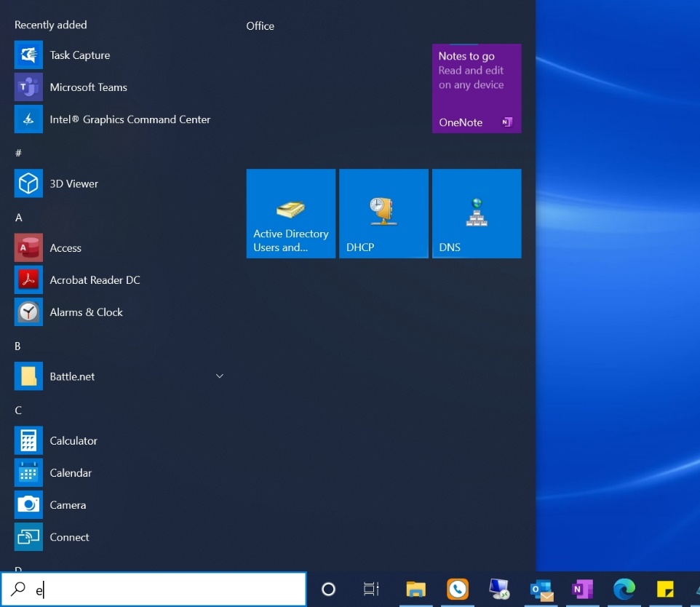Viewport: 700px width, 607px height.
Task: Select the Alarms & Clock text label
Action: point(86,312)
